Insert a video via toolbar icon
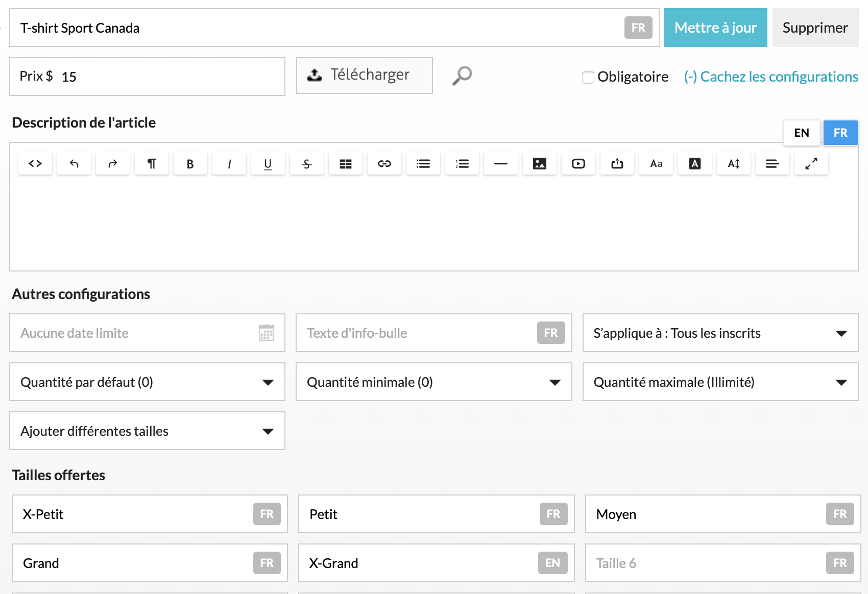This screenshot has width=868, height=594. [578, 164]
